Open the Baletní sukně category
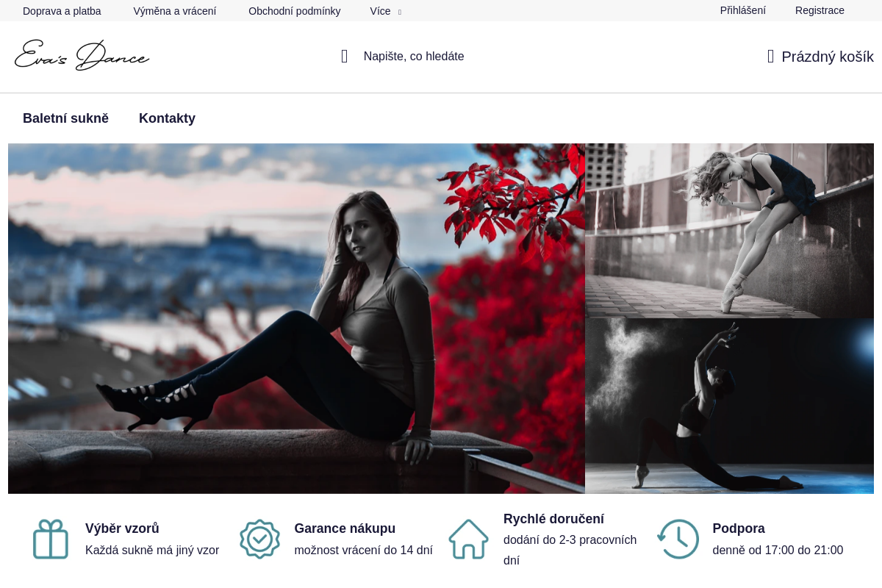Image resolution: width=882 pixels, height=588 pixels. click(65, 118)
